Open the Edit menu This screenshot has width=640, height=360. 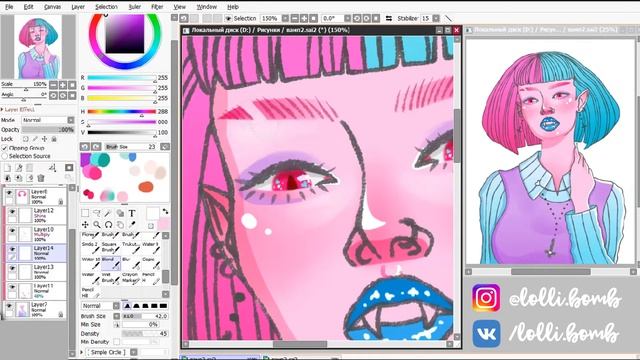point(29,7)
